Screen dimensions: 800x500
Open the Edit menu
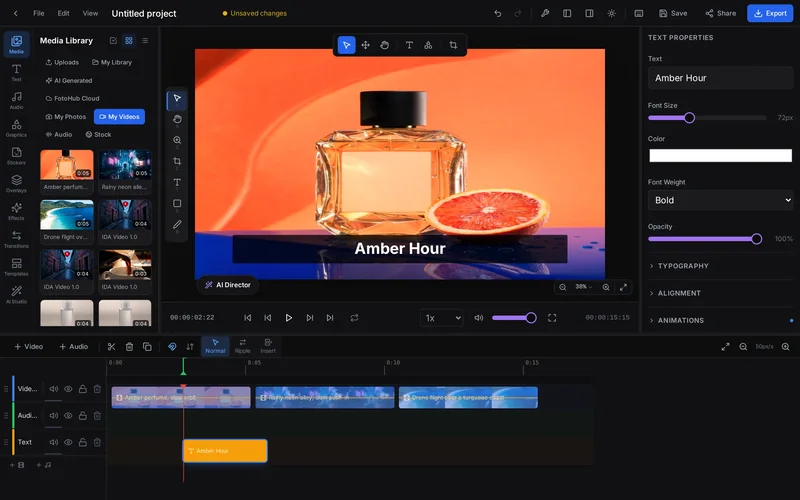63,13
